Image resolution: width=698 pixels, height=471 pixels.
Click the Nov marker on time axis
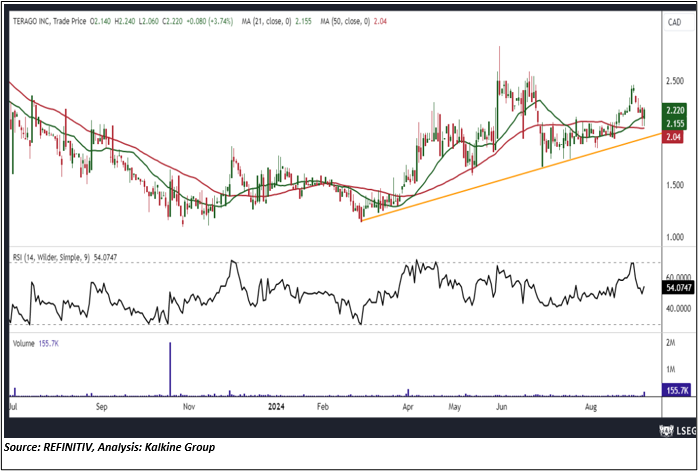coord(188,408)
